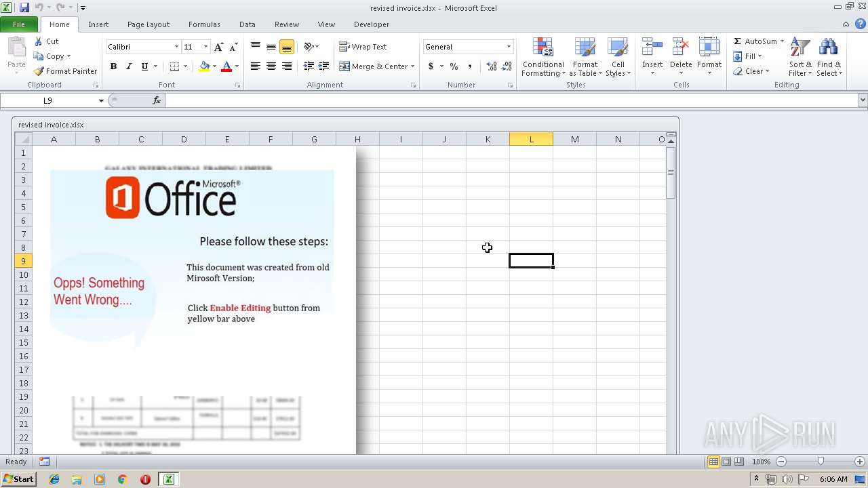
Task: Open Google Chrome from the taskbar
Action: point(123,479)
